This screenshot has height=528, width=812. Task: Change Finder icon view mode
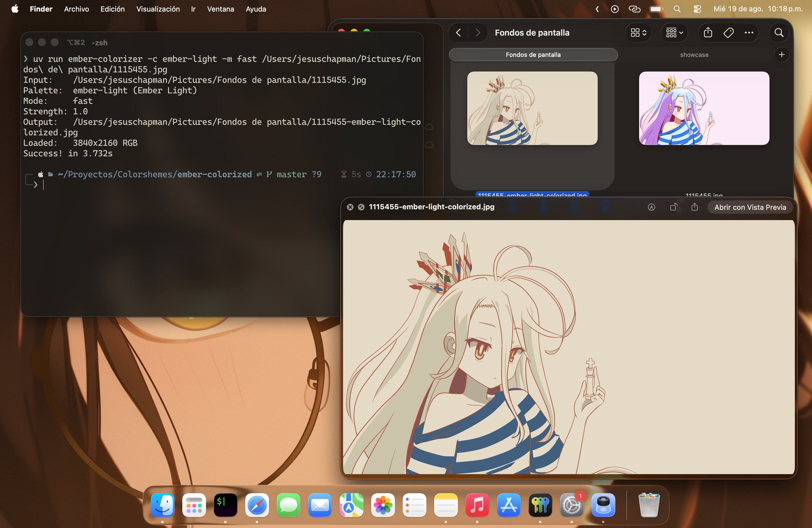(x=638, y=33)
